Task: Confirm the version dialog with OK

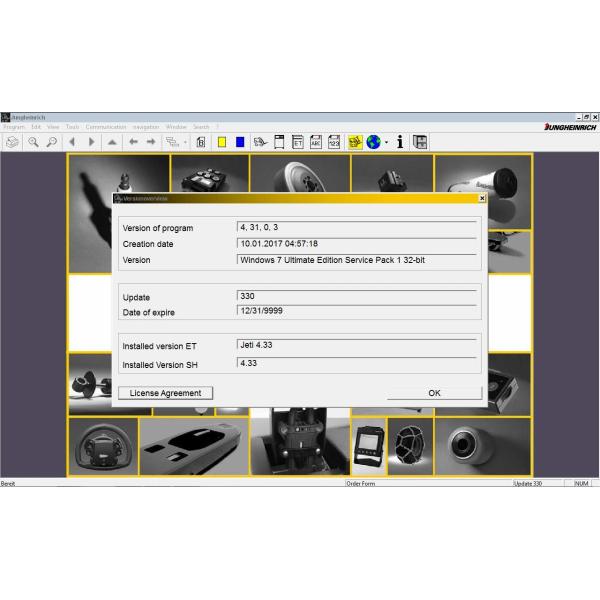Action: (434, 393)
